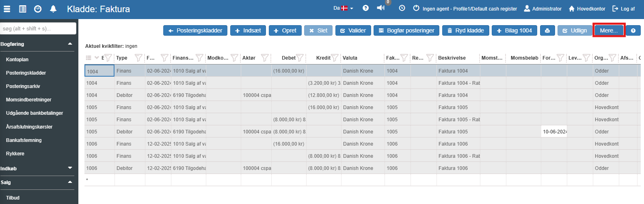
Task: Open filter for the Kredit column
Action: click(x=335, y=58)
